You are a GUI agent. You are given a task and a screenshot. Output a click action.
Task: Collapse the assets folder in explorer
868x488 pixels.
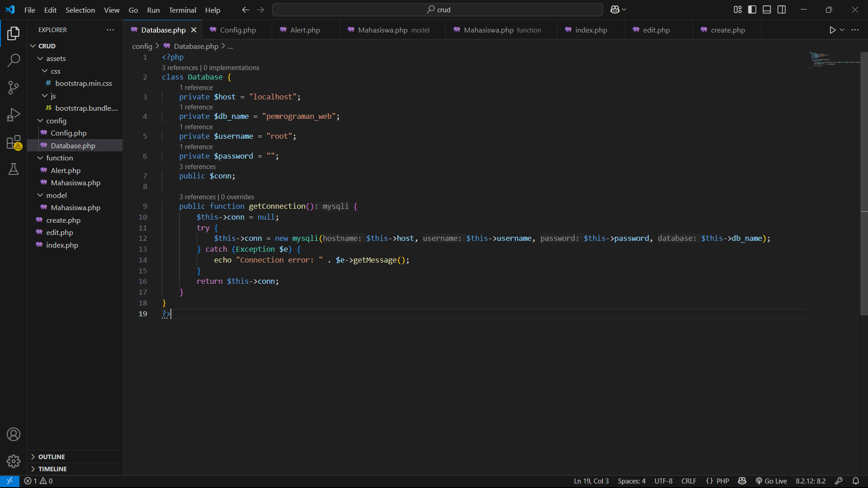click(56, 58)
